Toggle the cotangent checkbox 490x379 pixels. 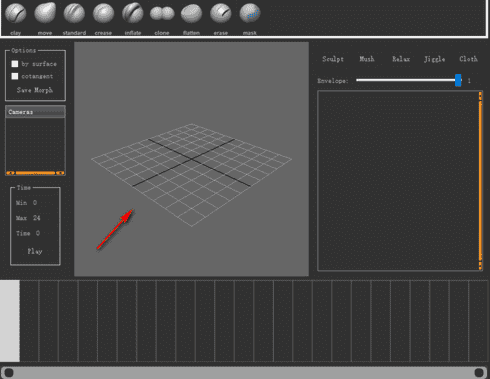coord(15,76)
